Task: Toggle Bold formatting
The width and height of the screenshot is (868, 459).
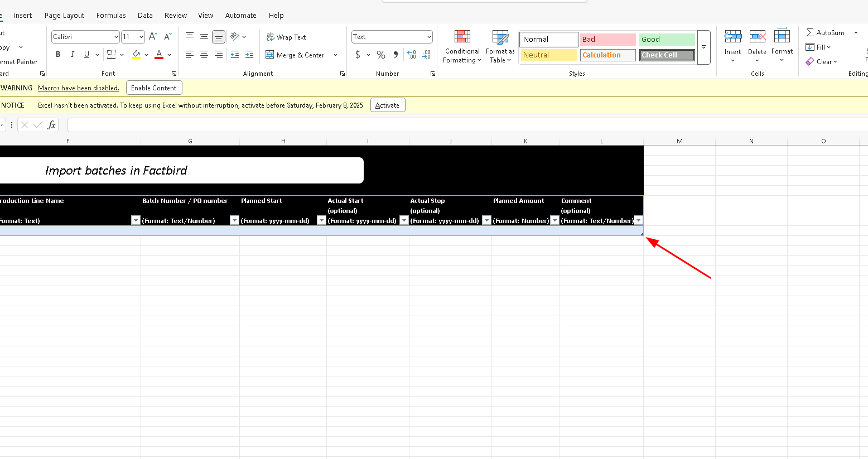Action: point(58,55)
